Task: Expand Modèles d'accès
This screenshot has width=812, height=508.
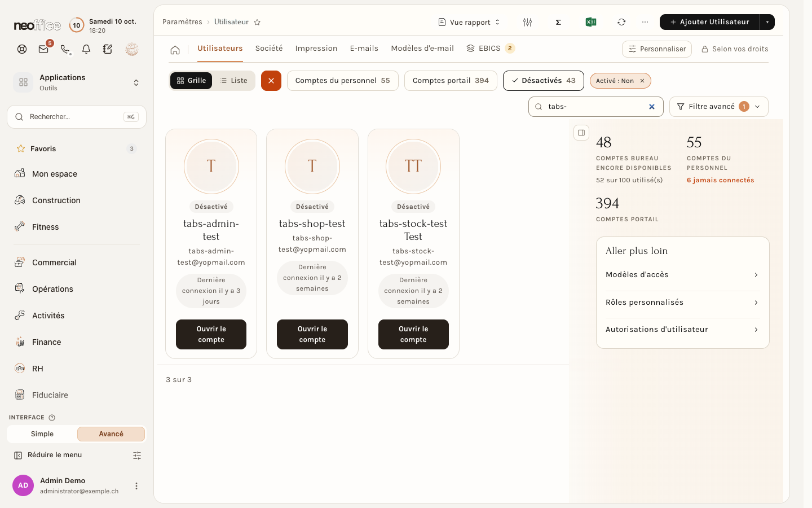Action: 682,275
